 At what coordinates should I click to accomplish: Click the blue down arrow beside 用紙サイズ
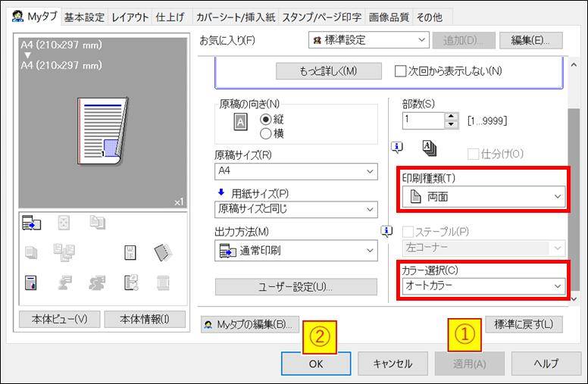221,192
